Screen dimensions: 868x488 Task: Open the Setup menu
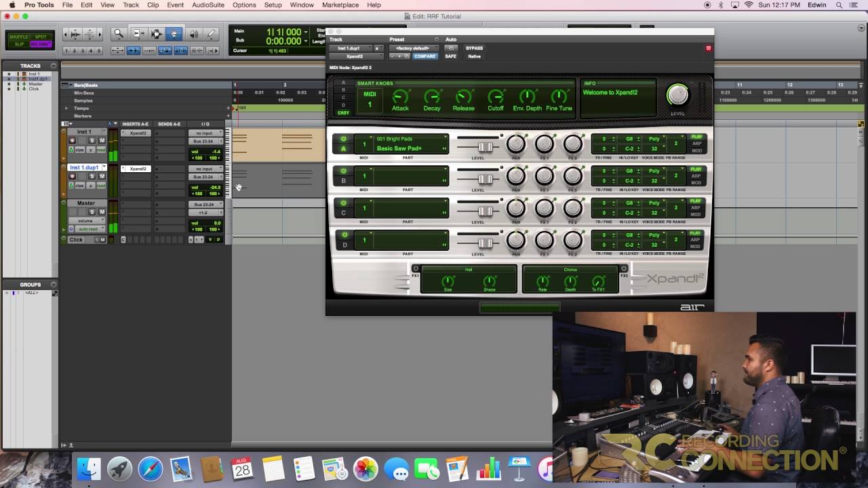273,5
